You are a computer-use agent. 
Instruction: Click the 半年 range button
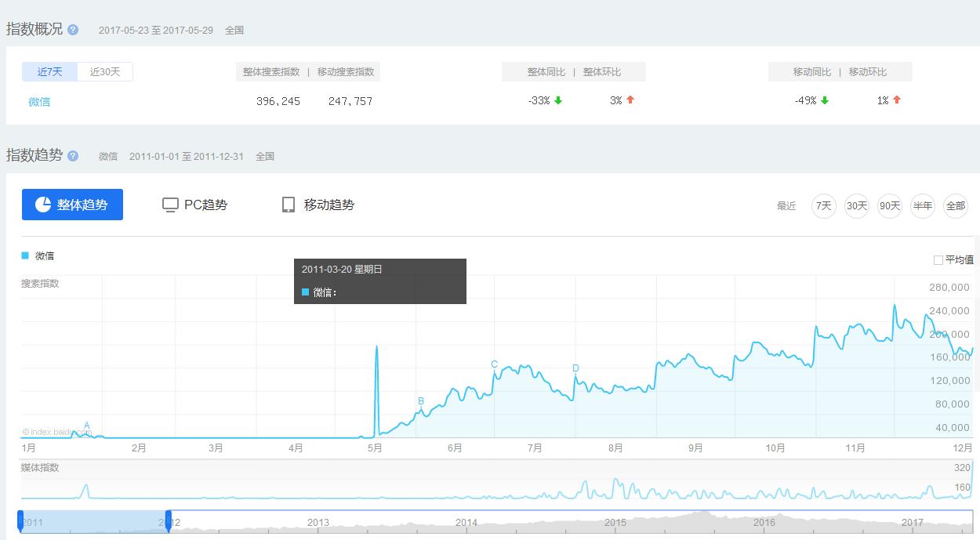(x=923, y=205)
